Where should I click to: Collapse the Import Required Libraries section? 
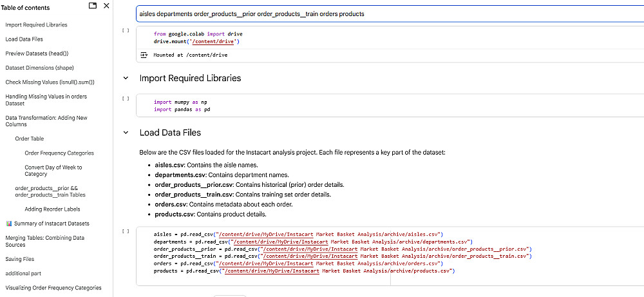(x=126, y=79)
